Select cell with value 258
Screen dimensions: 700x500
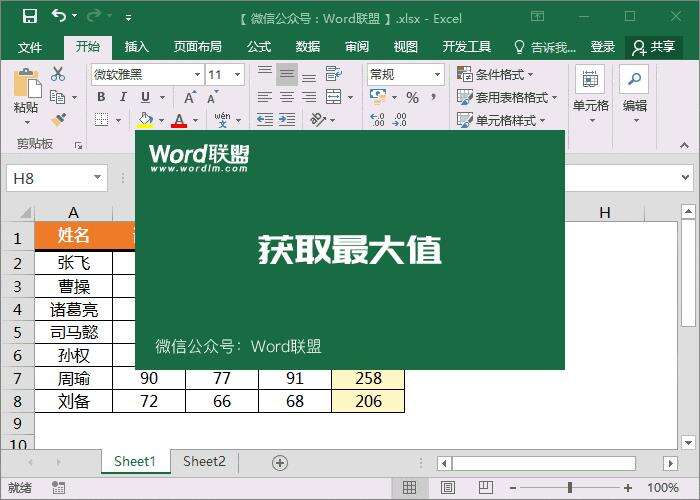coord(368,378)
